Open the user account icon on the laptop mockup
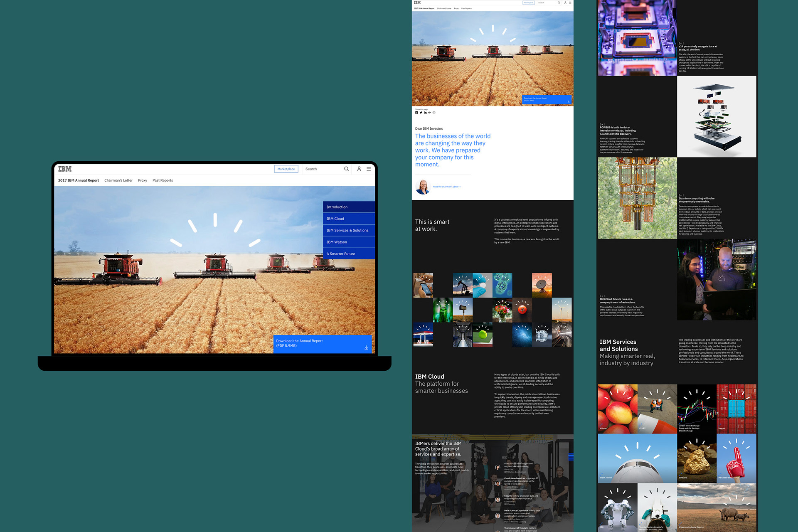 click(359, 169)
